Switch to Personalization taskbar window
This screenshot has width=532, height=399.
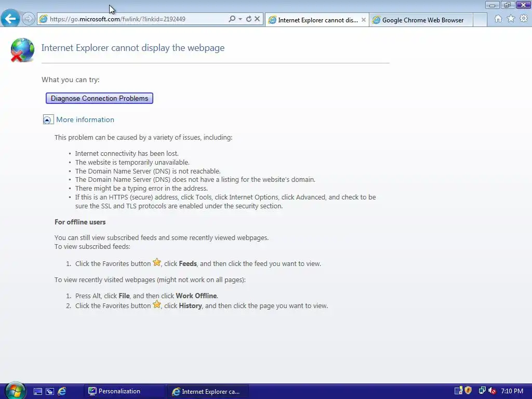pos(125,391)
